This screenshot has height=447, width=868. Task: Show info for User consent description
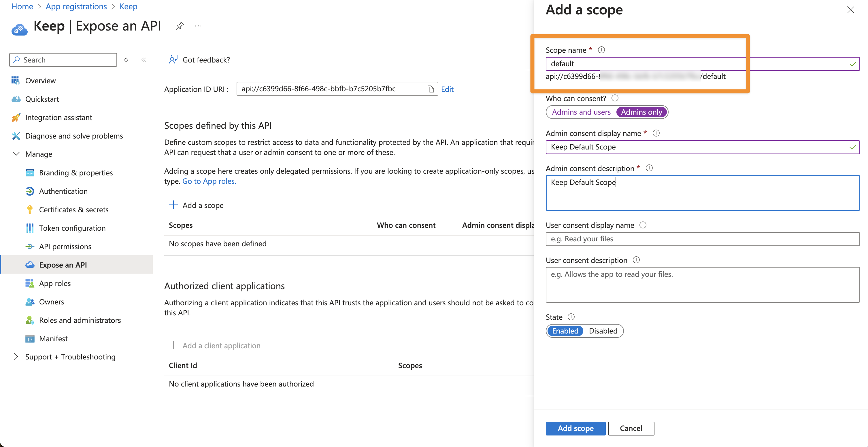click(x=636, y=260)
